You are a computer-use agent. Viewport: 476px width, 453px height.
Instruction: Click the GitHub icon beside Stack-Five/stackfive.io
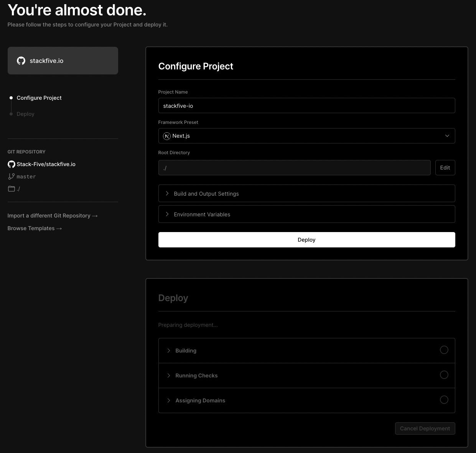12,164
